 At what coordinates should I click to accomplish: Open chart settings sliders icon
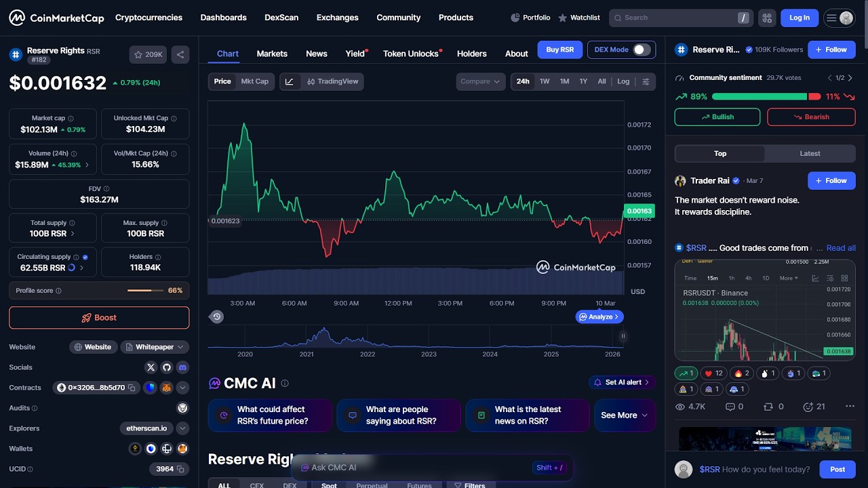[x=646, y=81]
